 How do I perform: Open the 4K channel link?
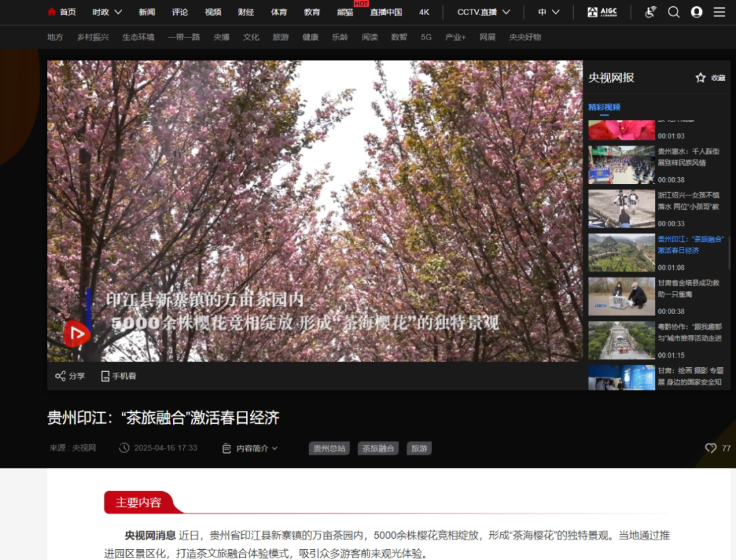point(424,12)
